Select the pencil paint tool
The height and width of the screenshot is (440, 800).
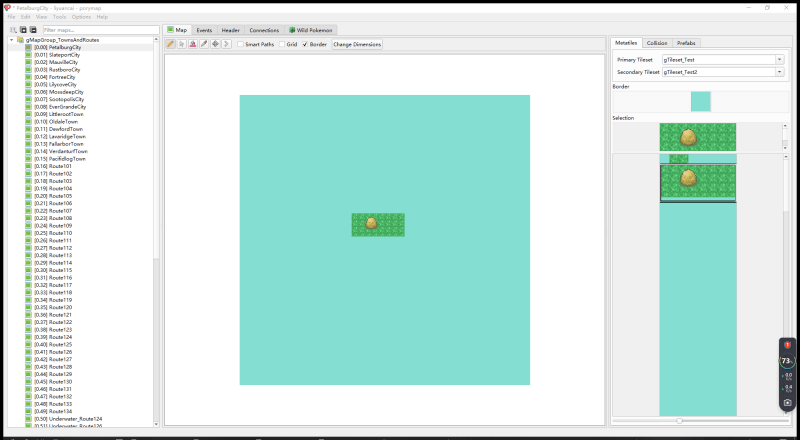pyautogui.click(x=171, y=44)
